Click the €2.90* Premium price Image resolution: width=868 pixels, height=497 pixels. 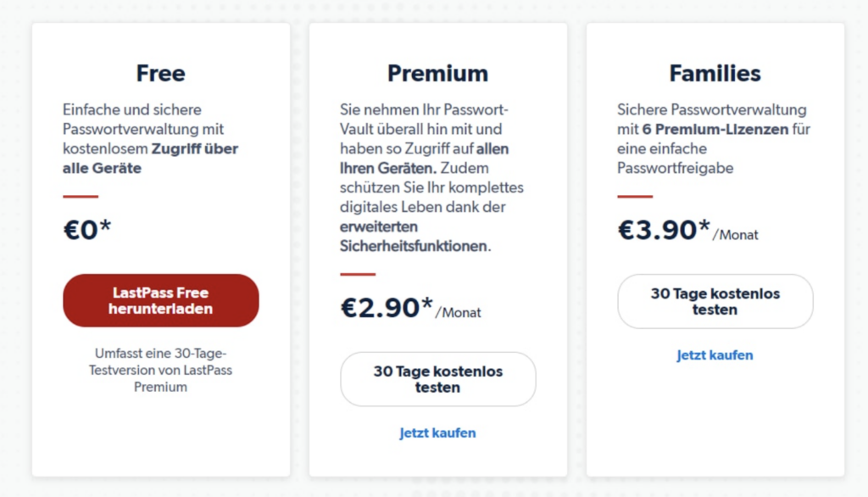coord(387,308)
